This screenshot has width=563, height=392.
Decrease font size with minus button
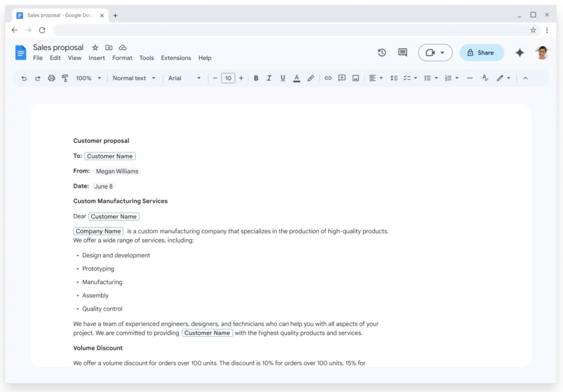coord(215,78)
